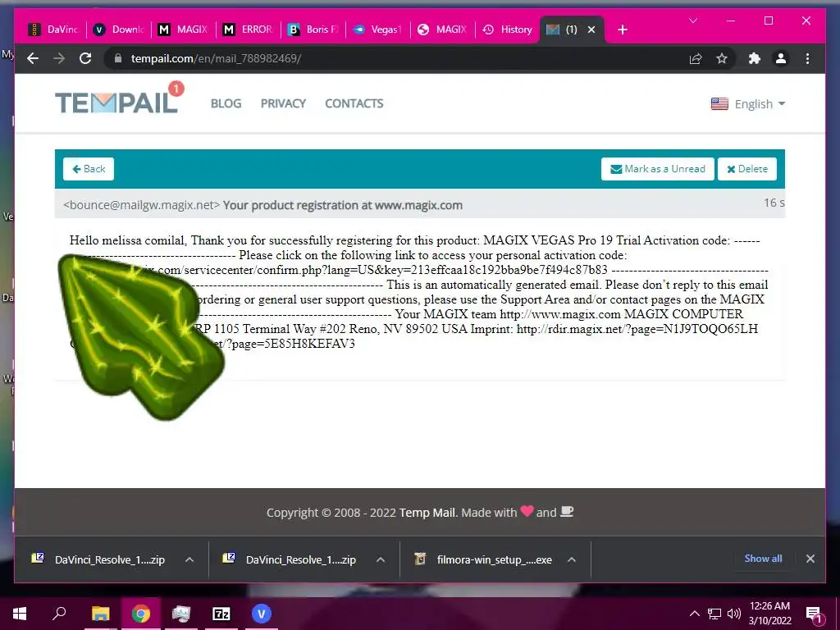
Task: Open the blue V taskbar app
Action: (262, 614)
